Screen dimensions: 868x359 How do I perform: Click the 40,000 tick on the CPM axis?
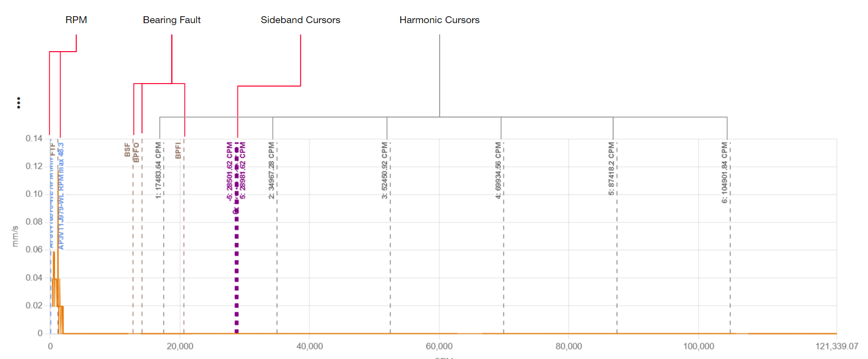tap(310, 346)
